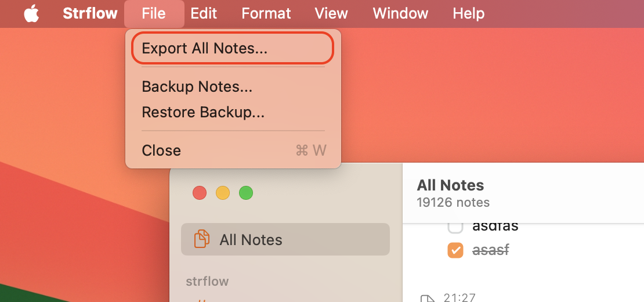Choose Close from the File menu
The image size is (644, 302).
pyautogui.click(x=233, y=150)
